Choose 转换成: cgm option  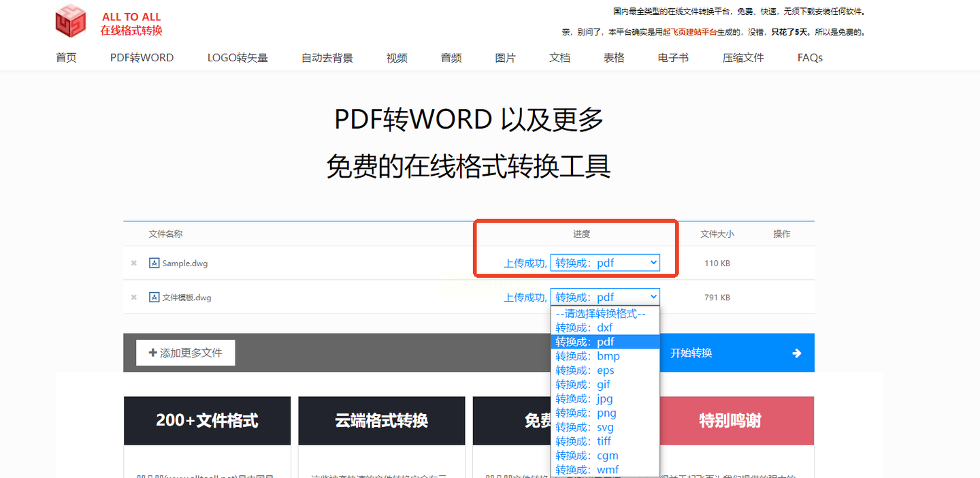605,456
